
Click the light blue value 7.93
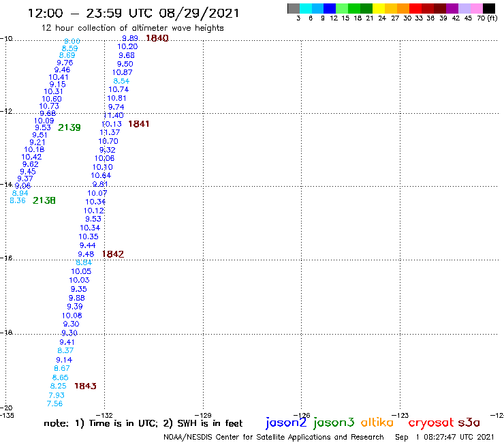click(x=57, y=395)
